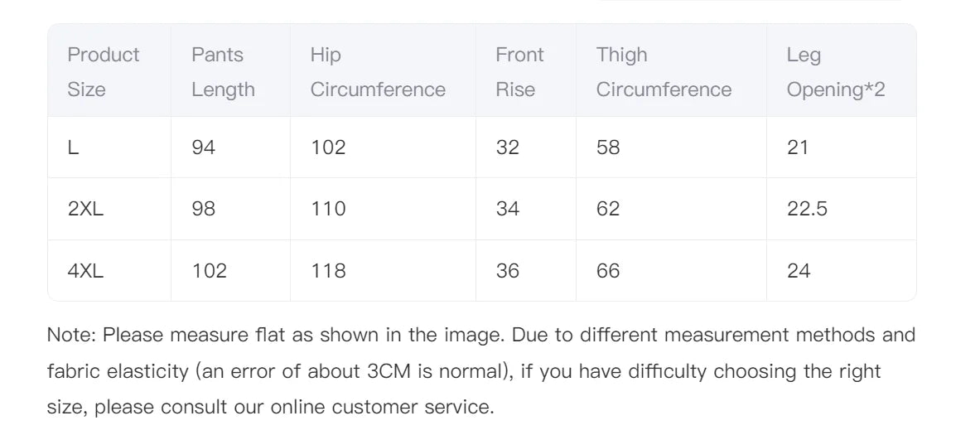The width and height of the screenshot is (980, 435).
Task: Click front rise value 36
Action: 507,271
